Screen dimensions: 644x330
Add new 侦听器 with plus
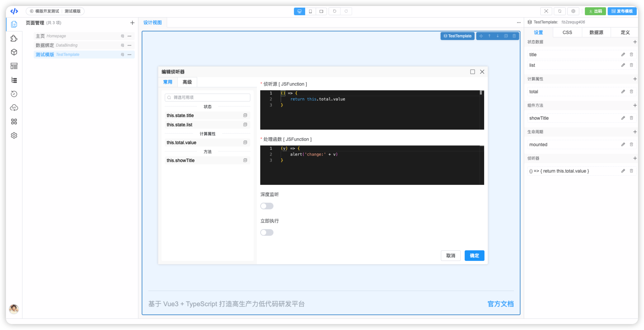coord(635,158)
